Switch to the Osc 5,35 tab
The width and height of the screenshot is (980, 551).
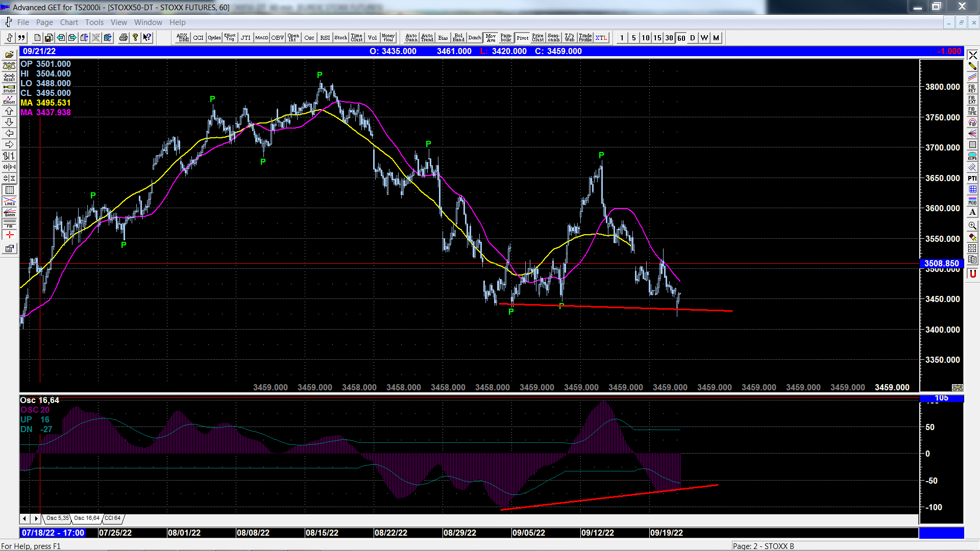click(x=57, y=518)
